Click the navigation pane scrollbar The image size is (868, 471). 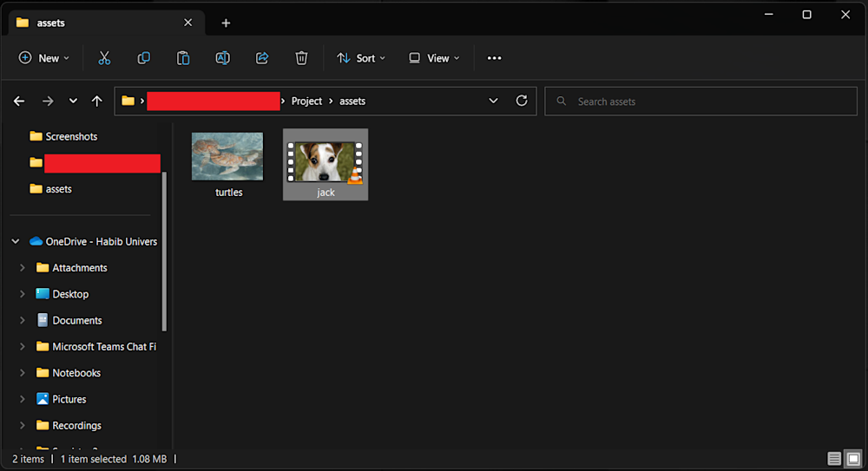click(164, 251)
